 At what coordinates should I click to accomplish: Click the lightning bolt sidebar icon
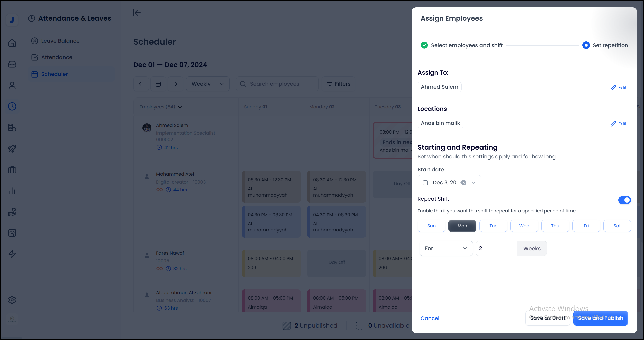(x=12, y=254)
